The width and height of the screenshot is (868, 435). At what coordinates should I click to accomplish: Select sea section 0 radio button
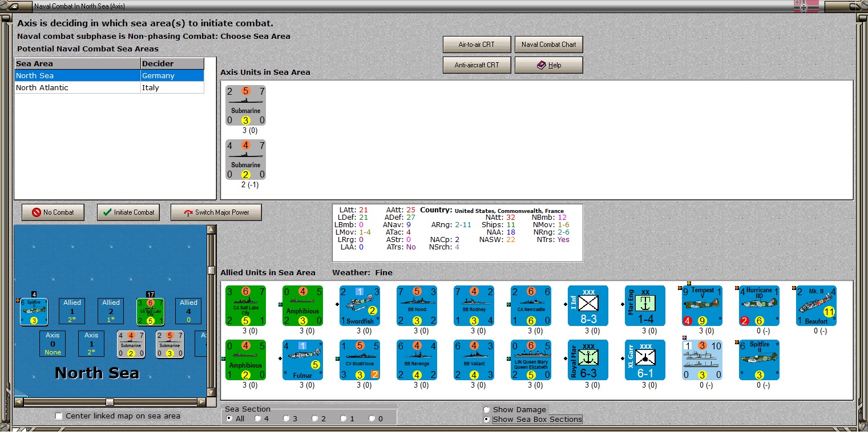click(x=372, y=418)
